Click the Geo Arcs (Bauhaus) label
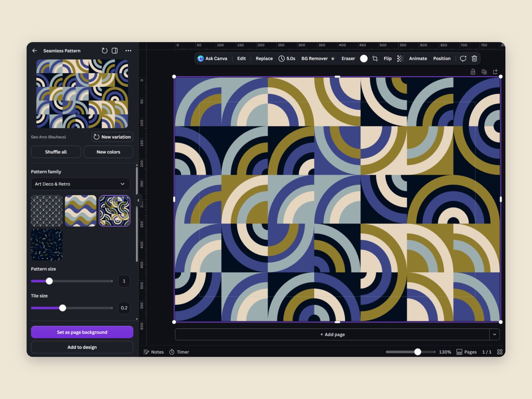This screenshot has height=399, width=532. click(x=48, y=137)
